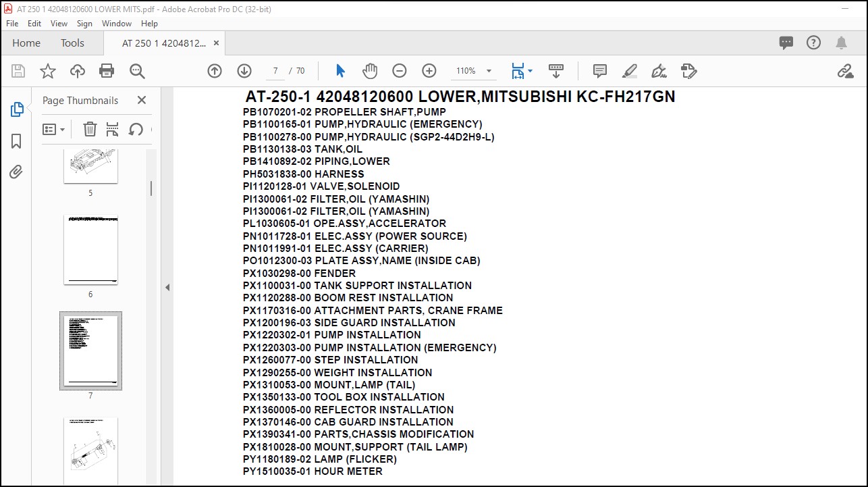Screen dimensions: 868x487
Task: Go to the previous page with the up arrow
Action: click(215, 71)
